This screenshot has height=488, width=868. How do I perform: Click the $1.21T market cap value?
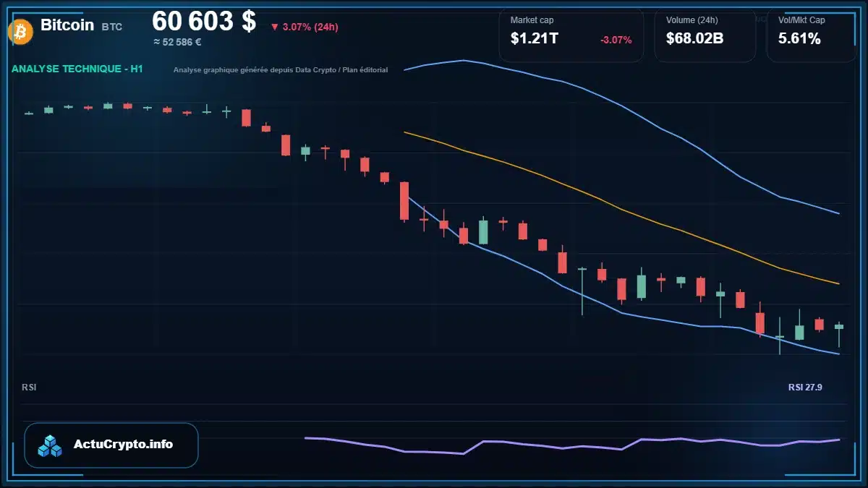coord(534,39)
